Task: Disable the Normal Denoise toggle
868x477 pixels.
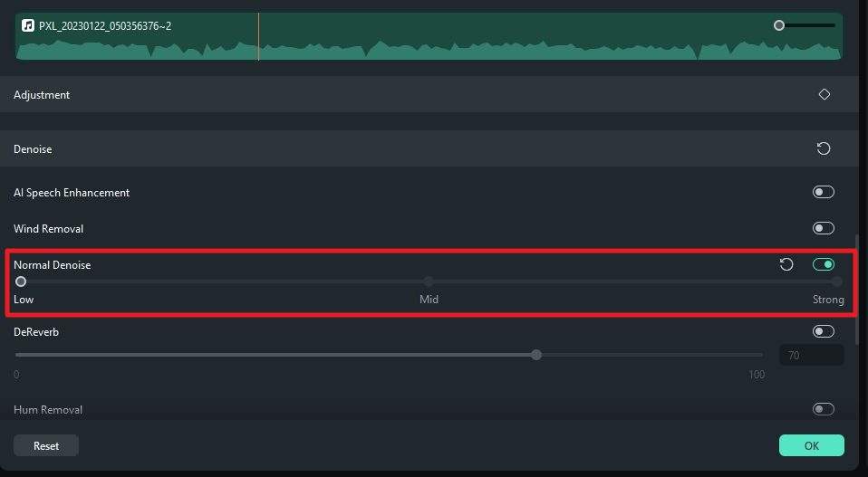Action: coord(824,264)
